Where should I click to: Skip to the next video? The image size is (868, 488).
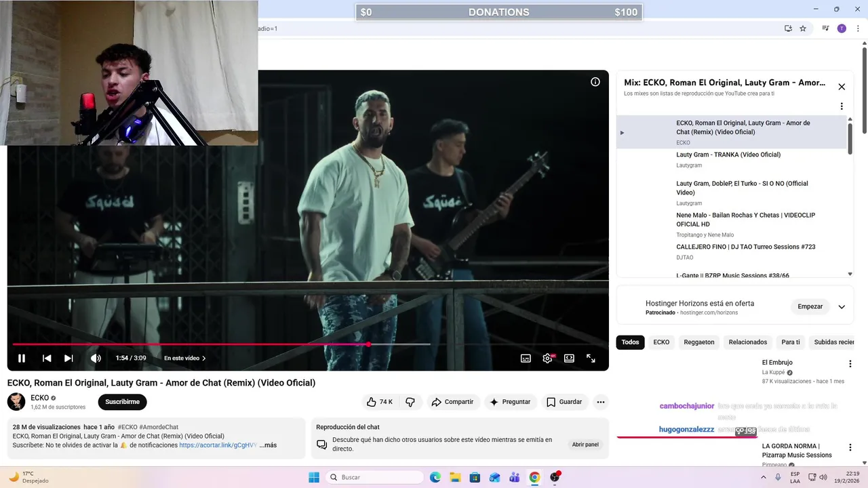68,358
